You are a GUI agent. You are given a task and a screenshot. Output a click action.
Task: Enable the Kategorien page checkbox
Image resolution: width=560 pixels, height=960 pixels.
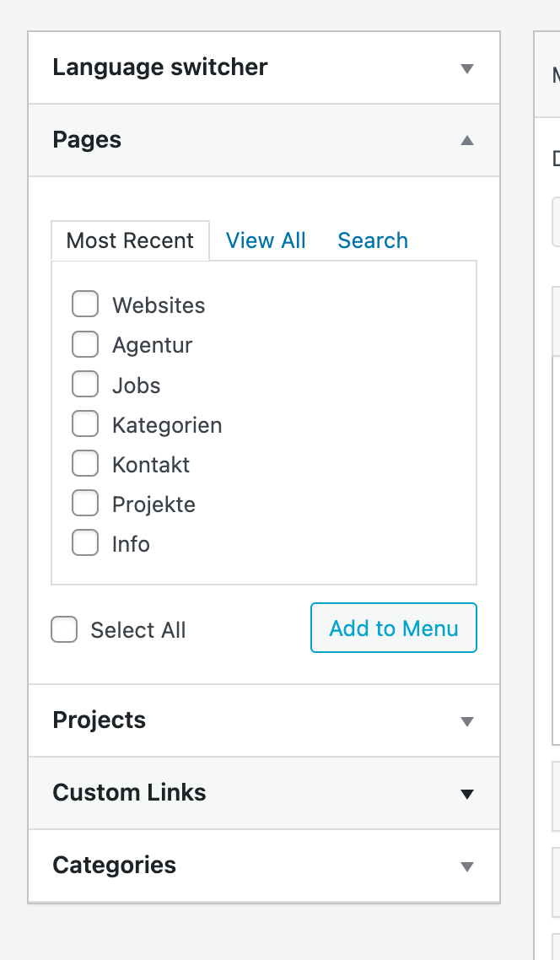(85, 424)
